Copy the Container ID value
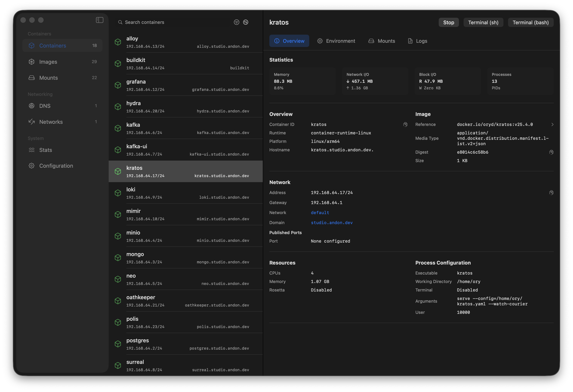The height and width of the screenshot is (392, 573). point(405,124)
